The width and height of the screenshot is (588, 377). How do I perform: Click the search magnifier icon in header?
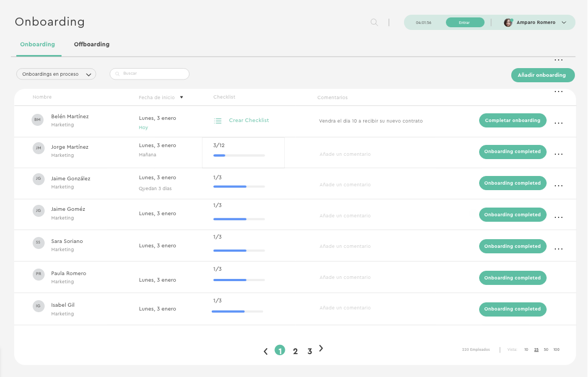[374, 22]
